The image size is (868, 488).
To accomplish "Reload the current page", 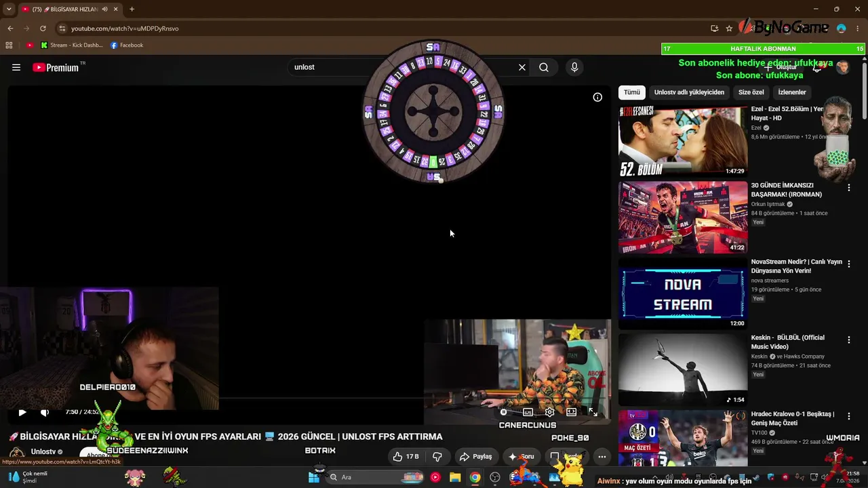I will tap(43, 28).
